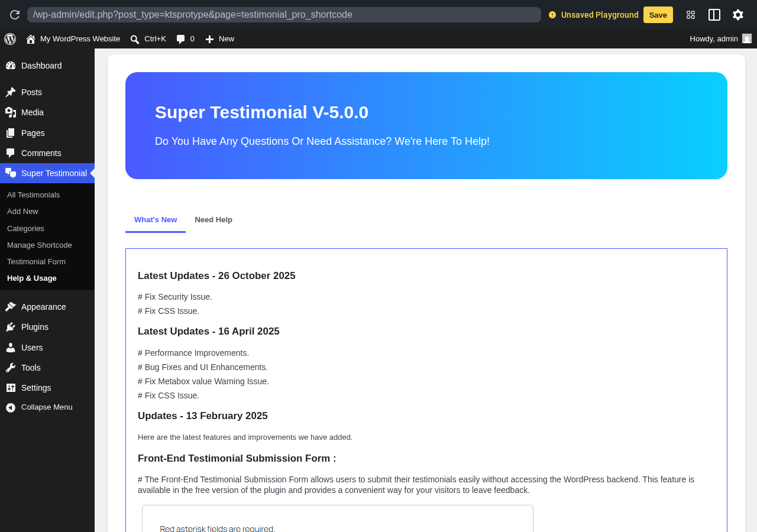Click the Collapse Menu text

47,407
